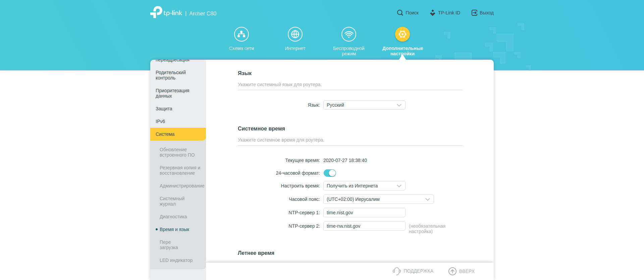Open the Internet (Интернет) globe icon
This screenshot has width=644, height=280.
click(295, 34)
